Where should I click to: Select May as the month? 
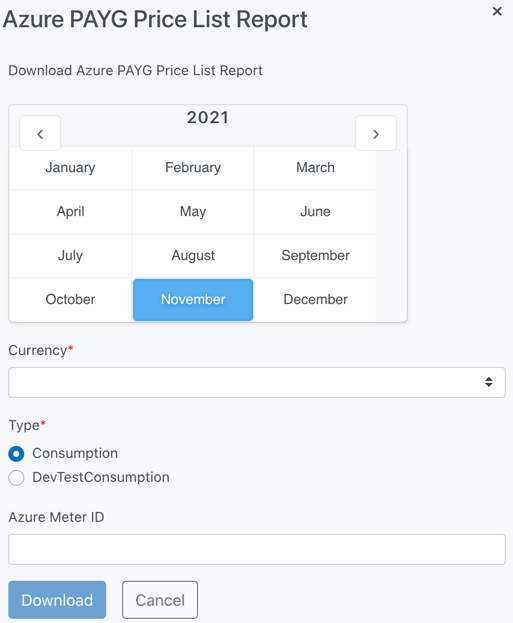[x=193, y=211]
